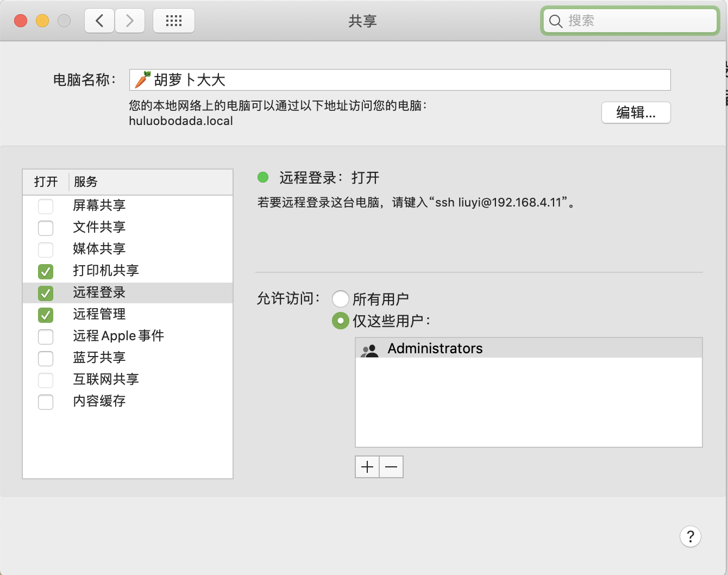
Task: Enable 蓝牙共享 checkbox
Action: tap(46, 358)
